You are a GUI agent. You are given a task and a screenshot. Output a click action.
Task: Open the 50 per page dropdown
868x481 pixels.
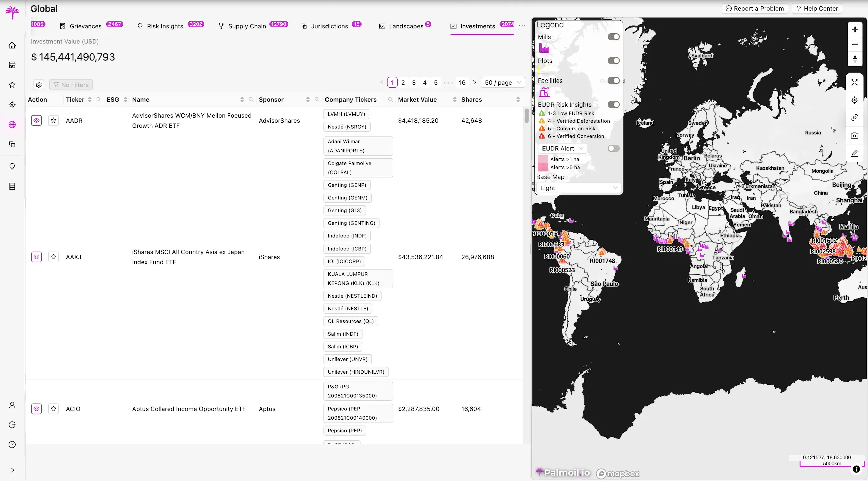coord(503,82)
